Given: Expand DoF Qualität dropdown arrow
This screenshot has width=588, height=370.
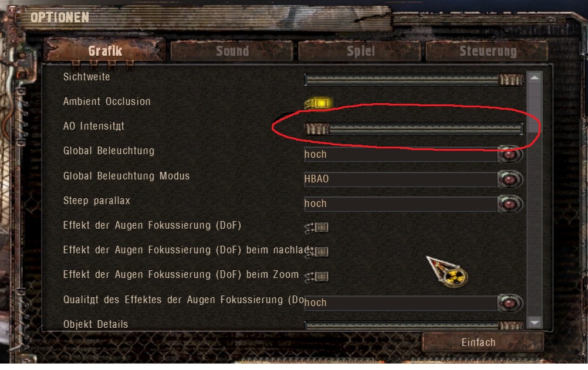Looking at the screenshot, I should 509,303.
